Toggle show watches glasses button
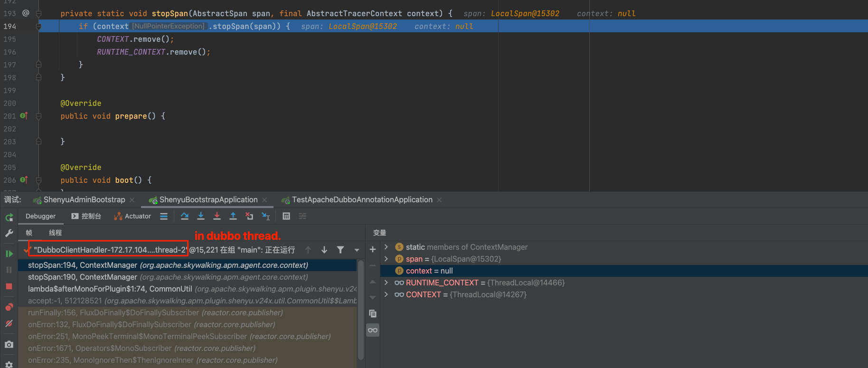Image resolution: width=868 pixels, height=368 pixels. (x=373, y=330)
